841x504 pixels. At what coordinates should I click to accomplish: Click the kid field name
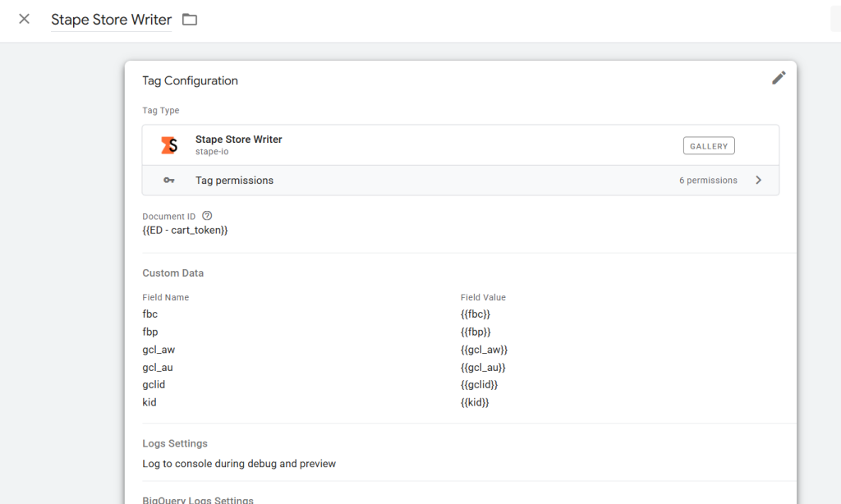click(149, 403)
